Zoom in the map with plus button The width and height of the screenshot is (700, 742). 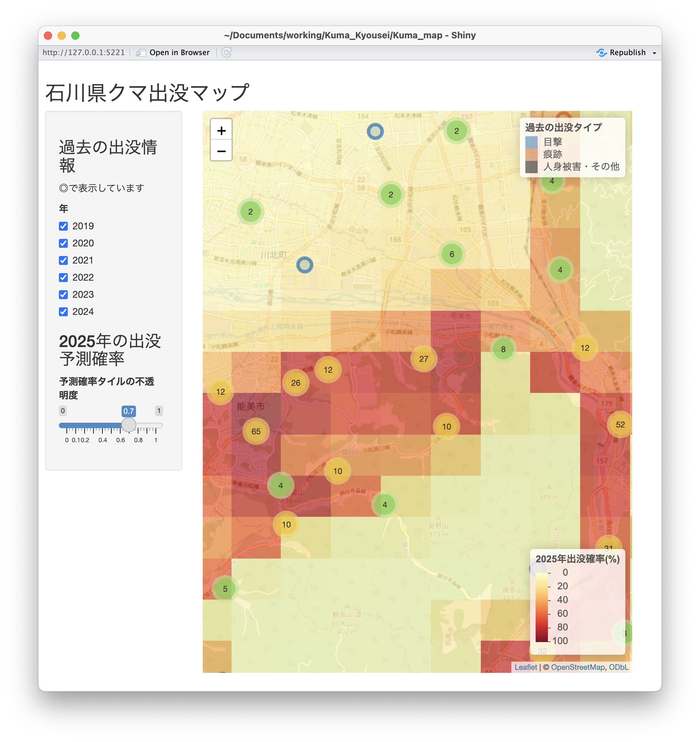(221, 130)
